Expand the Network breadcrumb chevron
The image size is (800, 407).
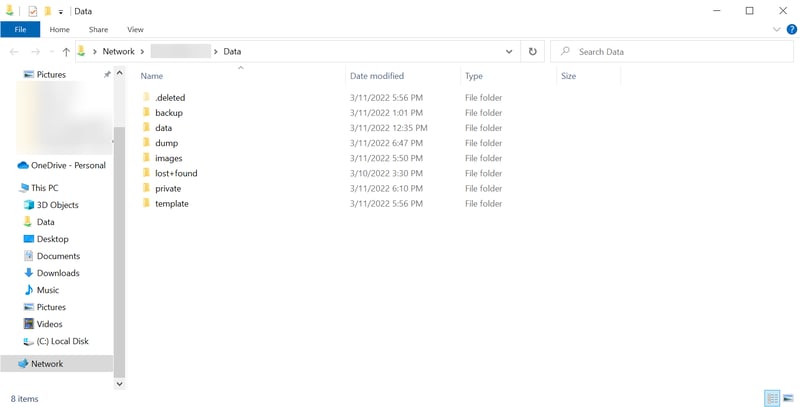pos(142,52)
